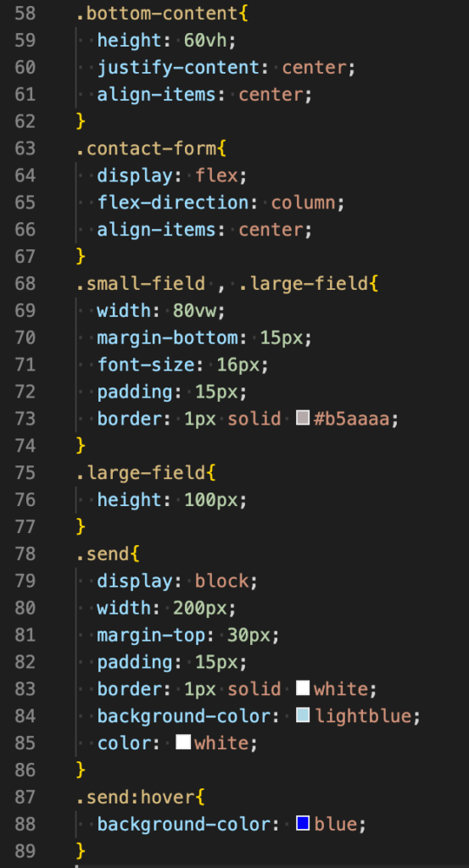Place cursor on .send:hover selector
Image resolution: width=469 pixels, height=868 pixels.
[135, 797]
